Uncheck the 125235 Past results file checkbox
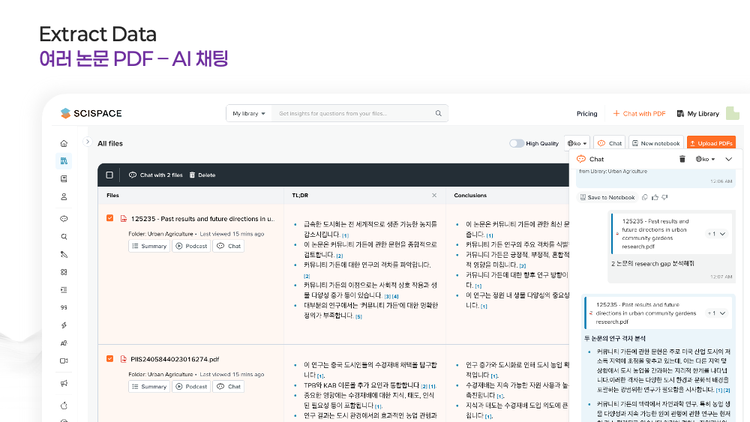This screenshot has width=750, height=422. click(x=110, y=218)
